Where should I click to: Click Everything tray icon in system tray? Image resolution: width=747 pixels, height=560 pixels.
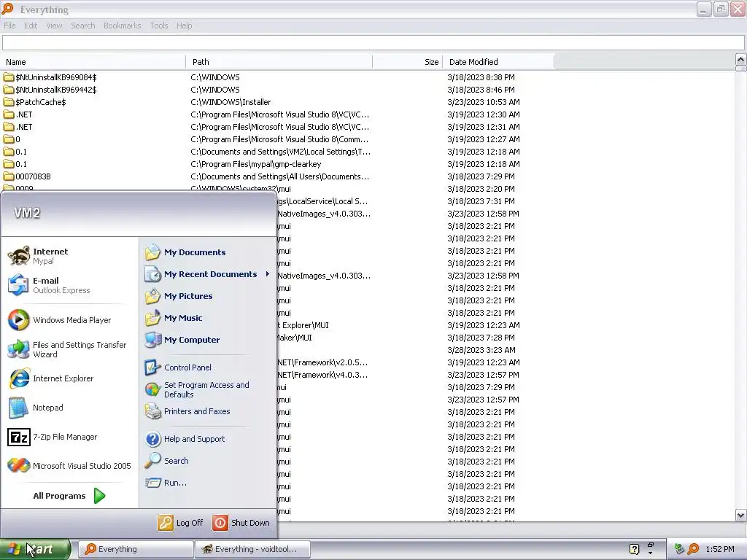[x=693, y=549]
